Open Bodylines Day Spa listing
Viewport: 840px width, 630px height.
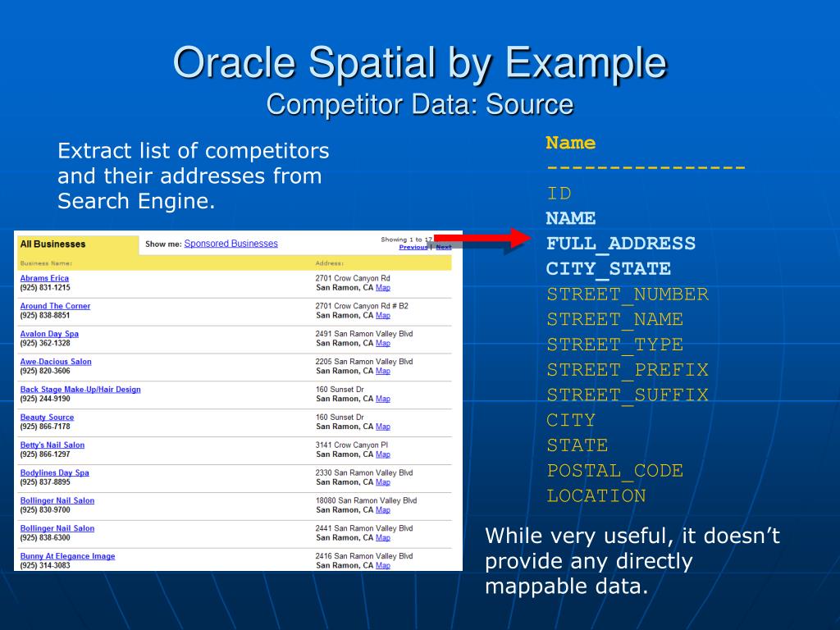click(x=55, y=473)
